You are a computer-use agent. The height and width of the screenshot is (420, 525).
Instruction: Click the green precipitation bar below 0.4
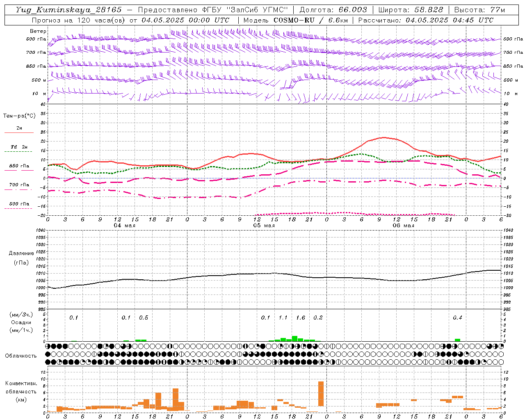pyautogui.click(x=457, y=340)
